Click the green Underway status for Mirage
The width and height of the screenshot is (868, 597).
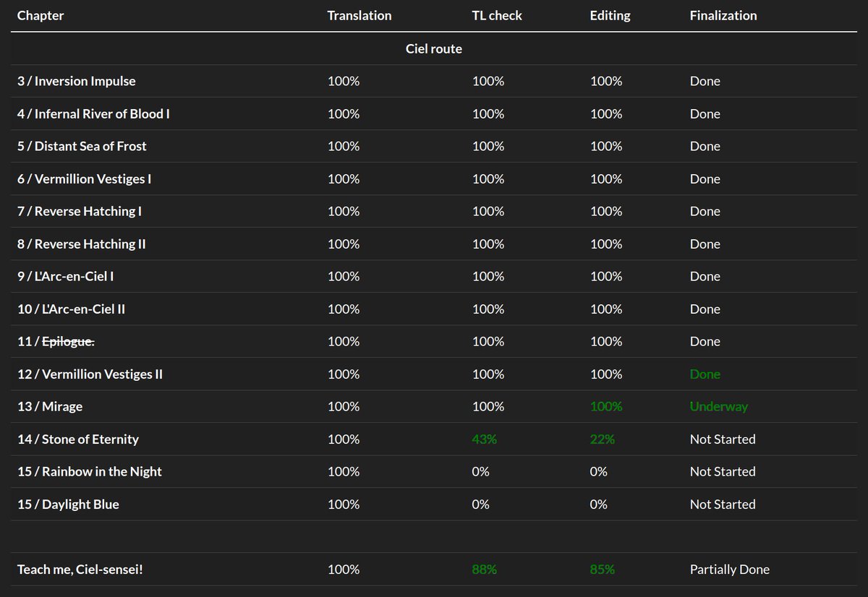719,406
